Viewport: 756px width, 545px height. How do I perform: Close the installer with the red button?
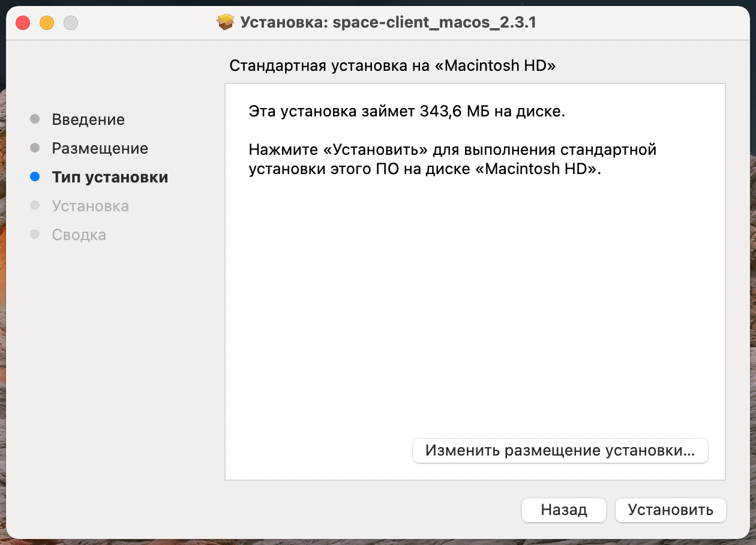(x=23, y=23)
